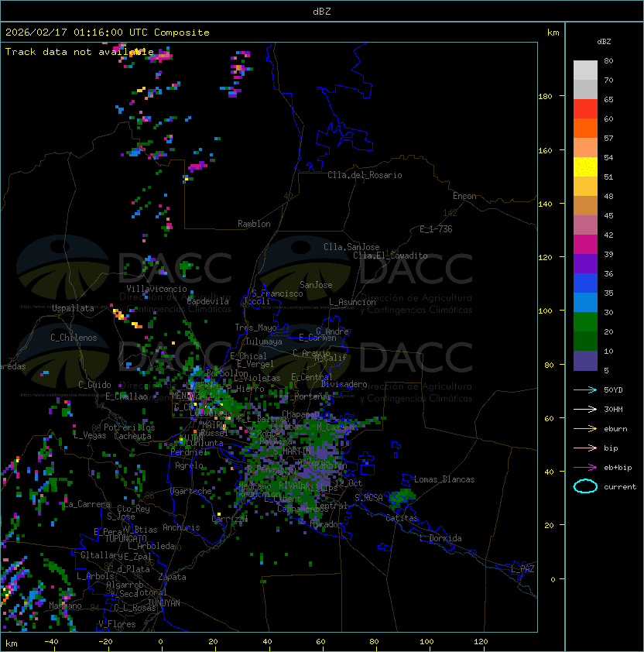Click the 'Ramblon' map label
Image resolution: width=644 pixels, height=652 pixels.
[x=254, y=224]
